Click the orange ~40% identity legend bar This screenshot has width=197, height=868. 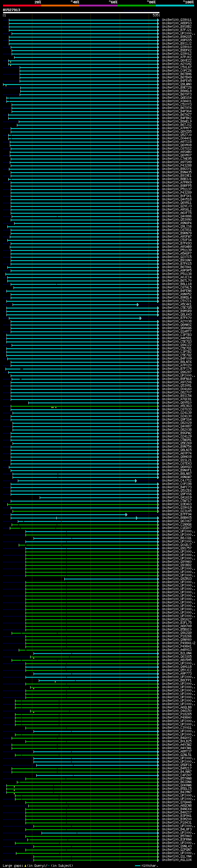point(60,6)
